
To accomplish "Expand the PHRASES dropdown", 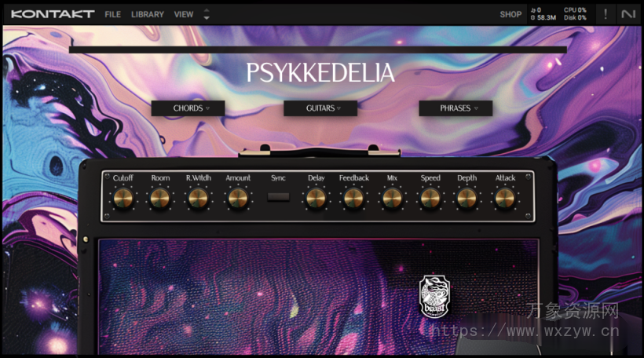I will coord(456,108).
